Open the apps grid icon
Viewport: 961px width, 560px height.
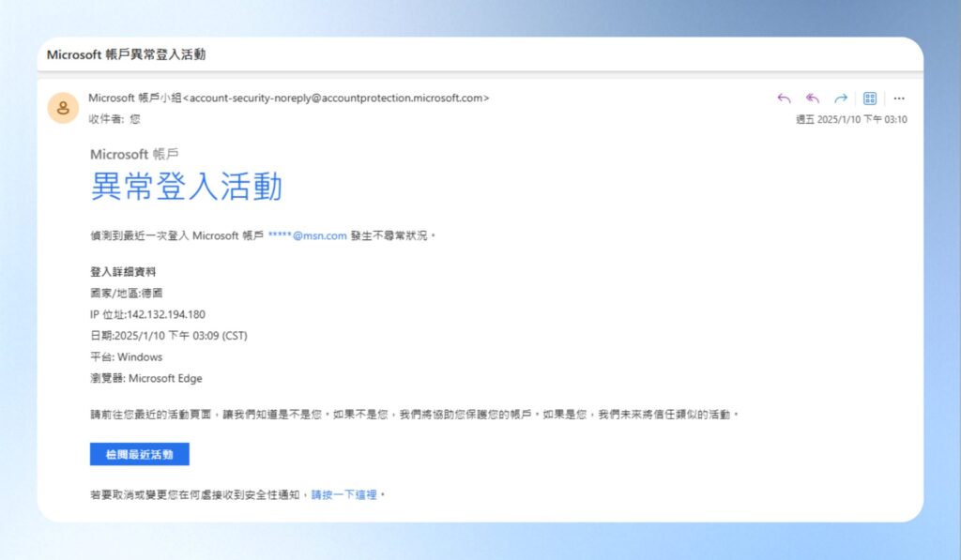pyautogui.click(x=870, y=98)
